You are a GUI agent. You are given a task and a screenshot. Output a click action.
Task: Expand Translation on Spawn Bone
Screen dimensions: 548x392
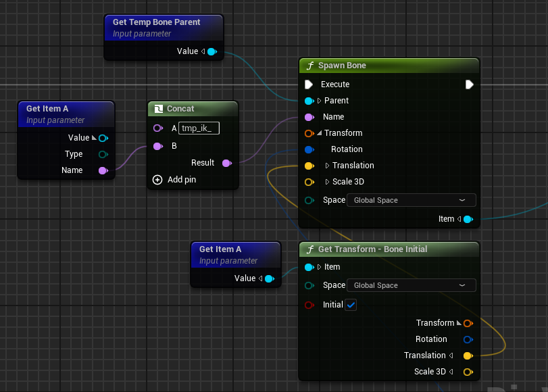[327, 166]
